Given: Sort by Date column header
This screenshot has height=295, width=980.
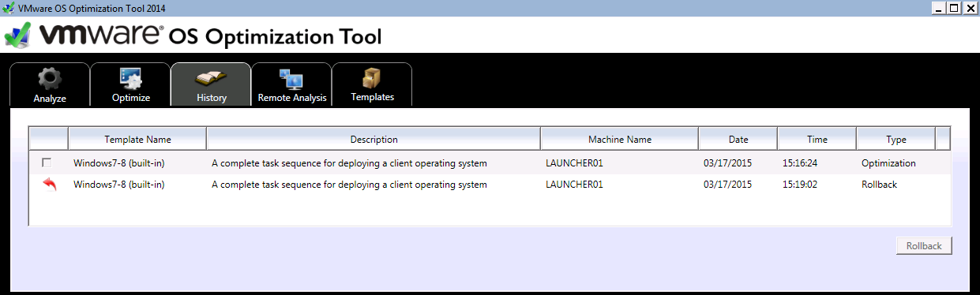Looking at the screenshot, I should click(x=738, y=140).
